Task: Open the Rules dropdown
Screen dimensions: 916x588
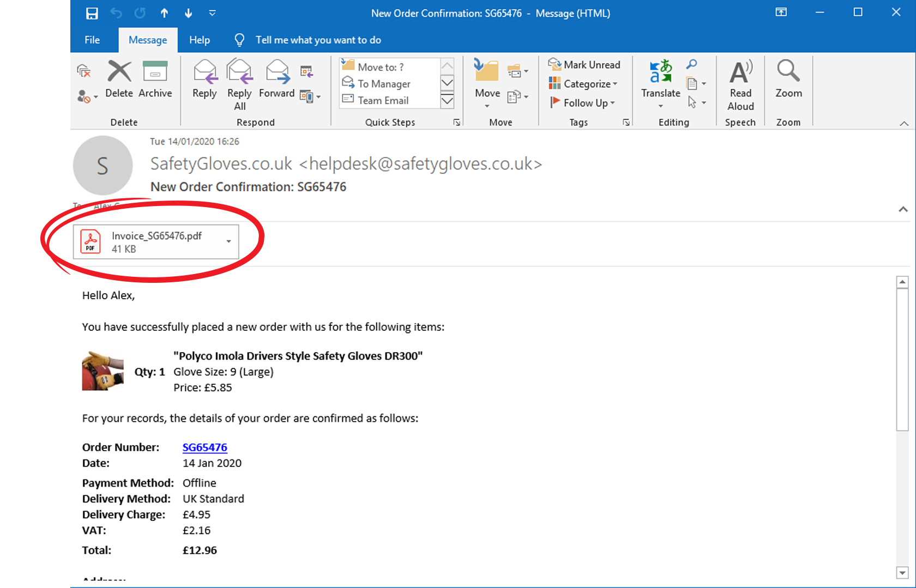Action: [517, 71]
